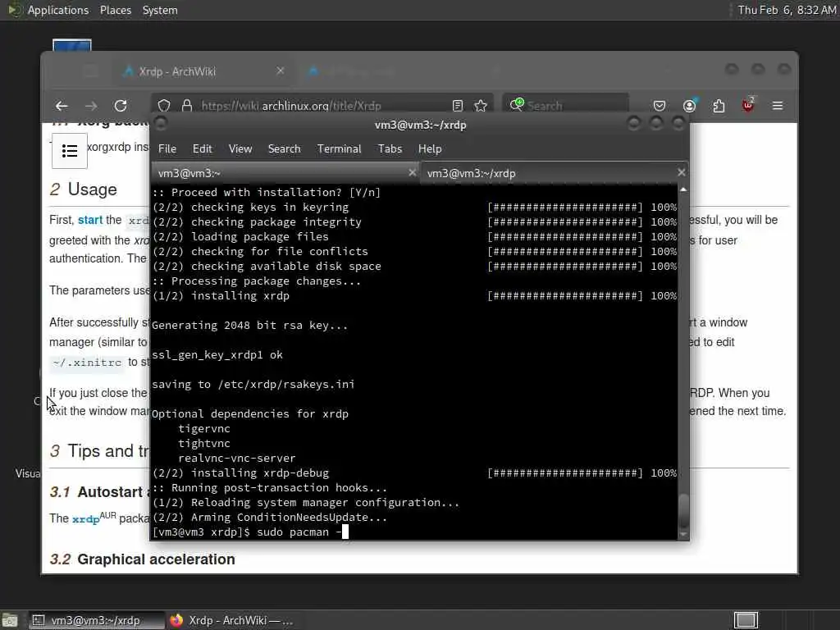This screenshot has height=630, width=840.
Task: Click the Firefox forward arrow
Action: (x=91, y=106)
